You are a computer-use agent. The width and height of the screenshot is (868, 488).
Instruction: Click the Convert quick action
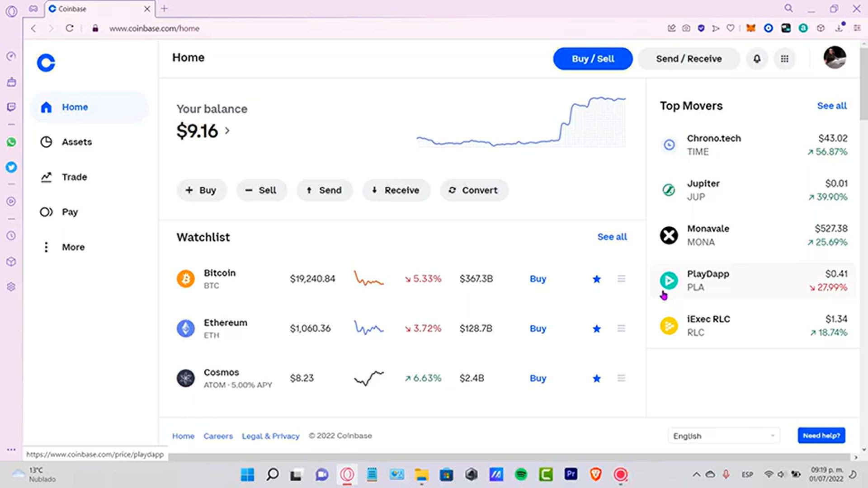pos(474,190)
